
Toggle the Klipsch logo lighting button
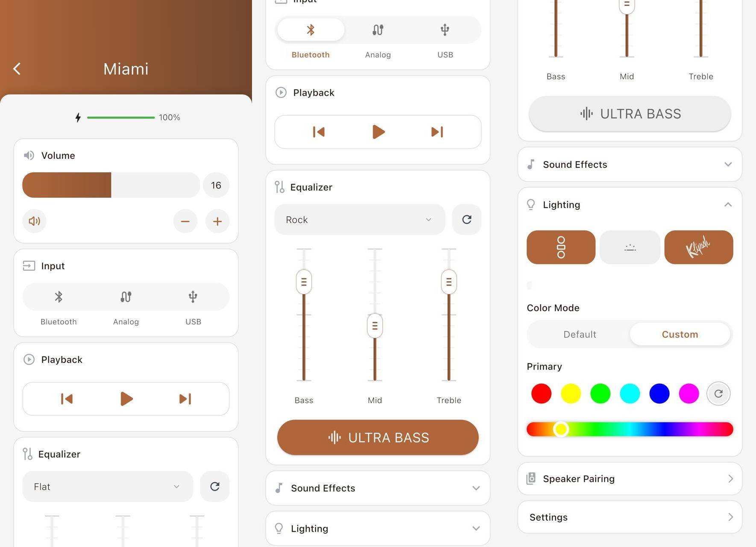[699, 247]
